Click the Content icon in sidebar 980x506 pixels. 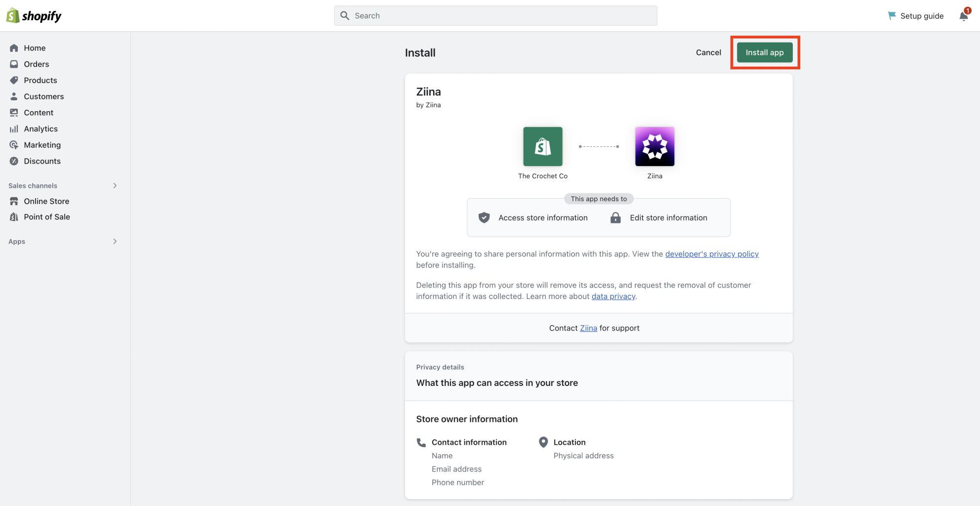click(14, 113)
